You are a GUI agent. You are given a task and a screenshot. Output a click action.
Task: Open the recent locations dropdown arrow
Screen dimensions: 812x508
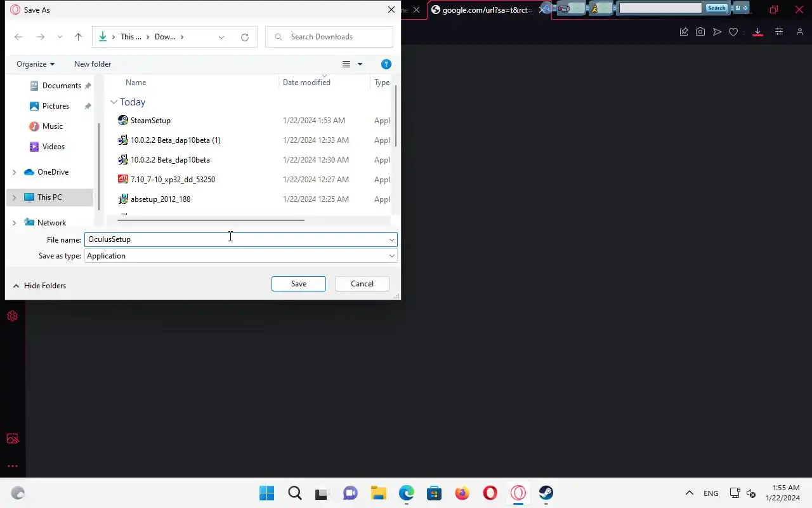[60, 37]
